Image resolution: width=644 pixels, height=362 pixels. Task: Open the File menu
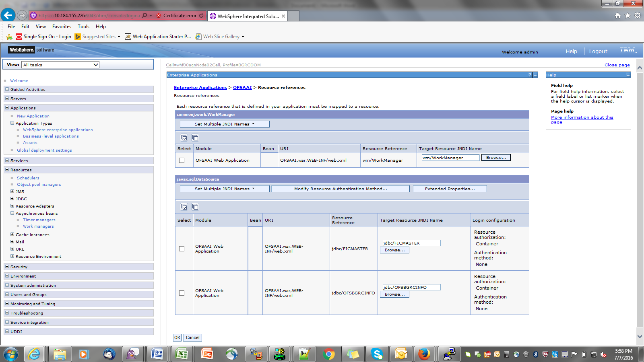click(11, 27)
